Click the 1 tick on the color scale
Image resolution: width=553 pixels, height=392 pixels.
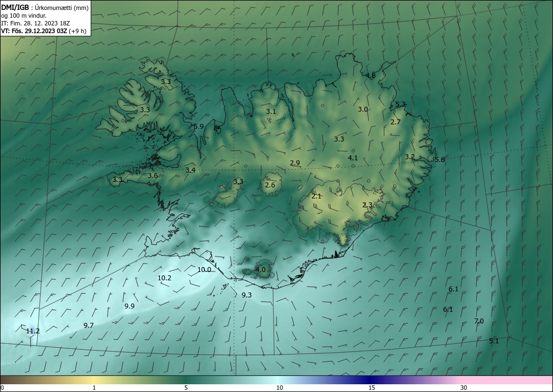tap(94, 388)
